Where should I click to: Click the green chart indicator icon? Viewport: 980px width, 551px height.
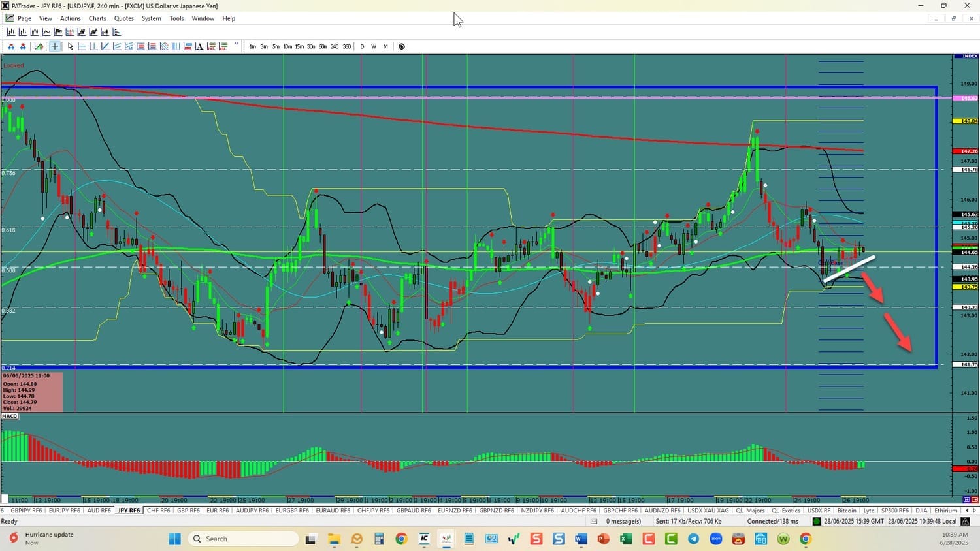tap(39, 46)
